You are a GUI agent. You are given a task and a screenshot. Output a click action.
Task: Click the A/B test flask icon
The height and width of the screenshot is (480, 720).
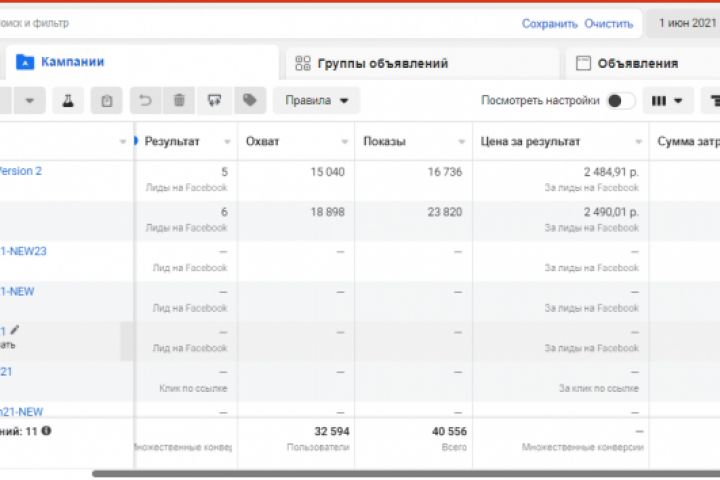[69, 101]
